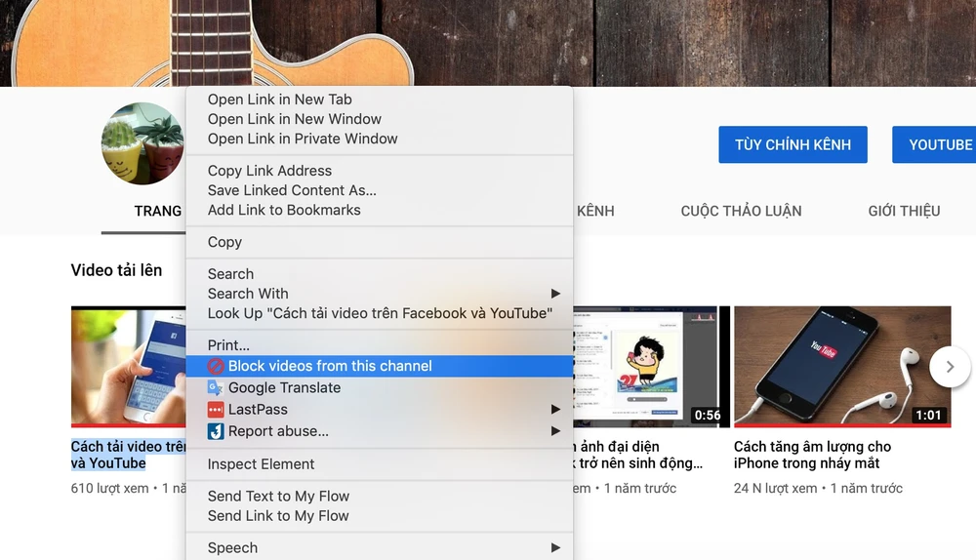Select Copy Link Address

379,171
